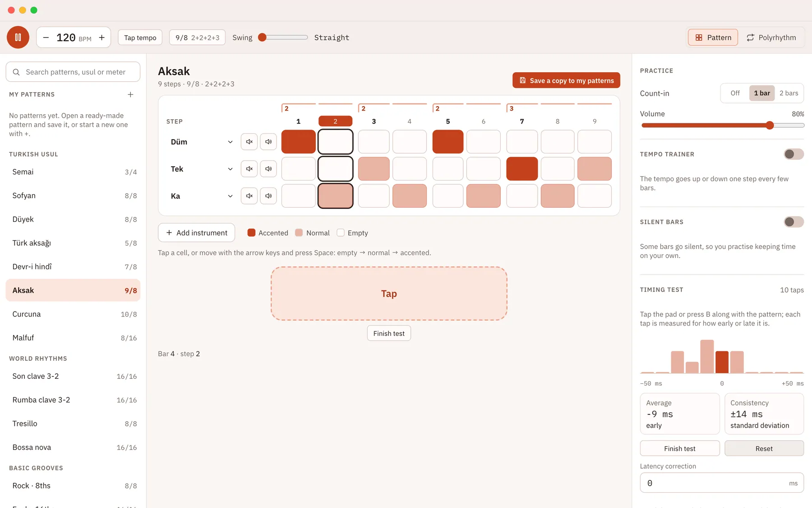Toggle the Tek cell on step 3
Image resolution: width=812 pixels, height=508 pixels.
click(374, 169)
